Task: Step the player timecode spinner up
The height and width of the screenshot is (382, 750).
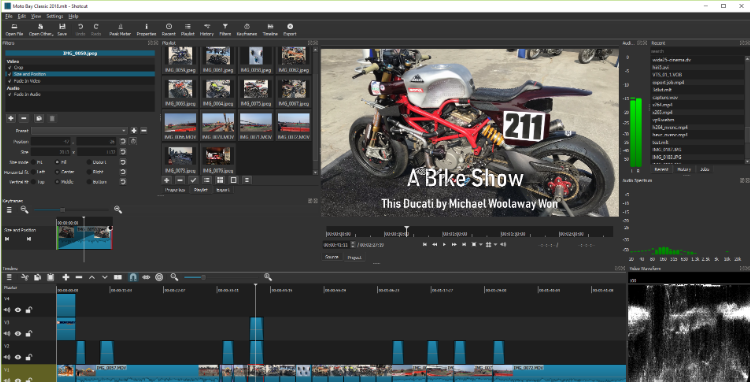Action: [353, 243]
